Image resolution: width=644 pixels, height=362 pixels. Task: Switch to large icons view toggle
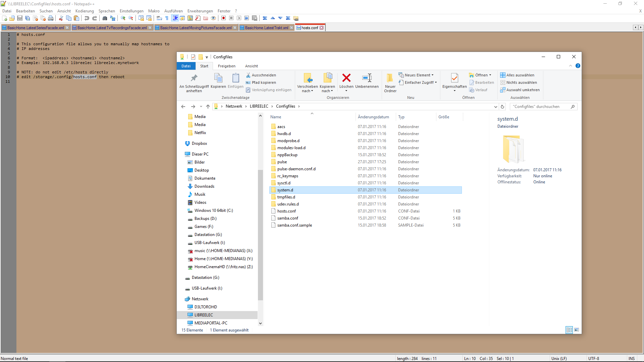pos(577,330)
